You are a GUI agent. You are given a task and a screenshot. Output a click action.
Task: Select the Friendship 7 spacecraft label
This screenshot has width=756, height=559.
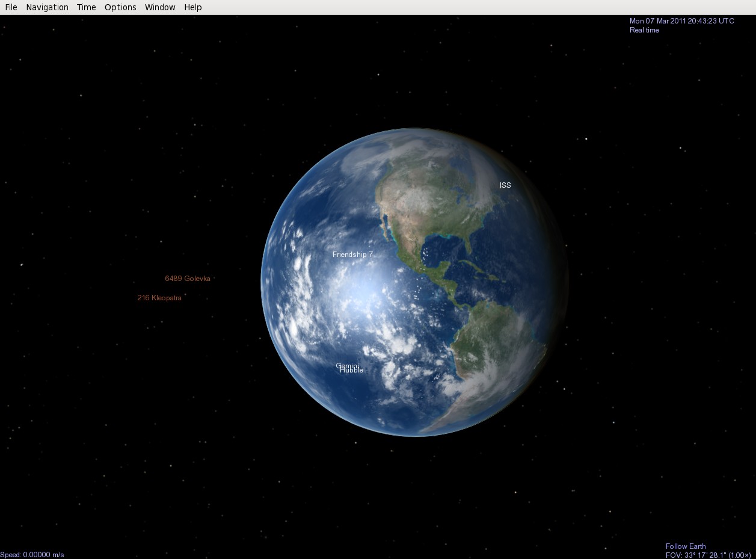tap(352, 255)
